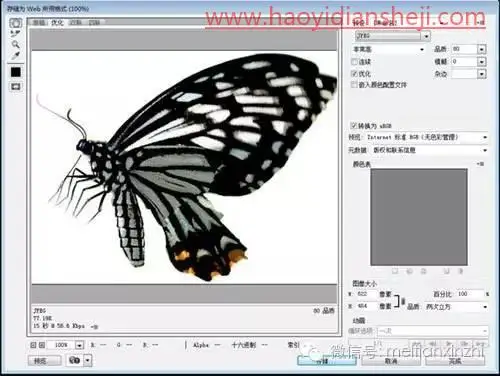Screen dimensions: 500x376
Task: Open the JPEG file format dropdown
Action: click(x=393, y=36)
